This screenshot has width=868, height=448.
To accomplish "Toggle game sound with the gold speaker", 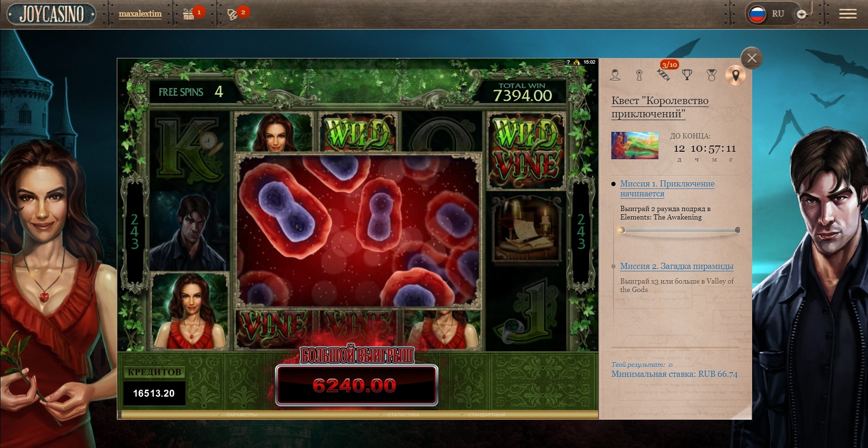I will click(x=576, y=62).
